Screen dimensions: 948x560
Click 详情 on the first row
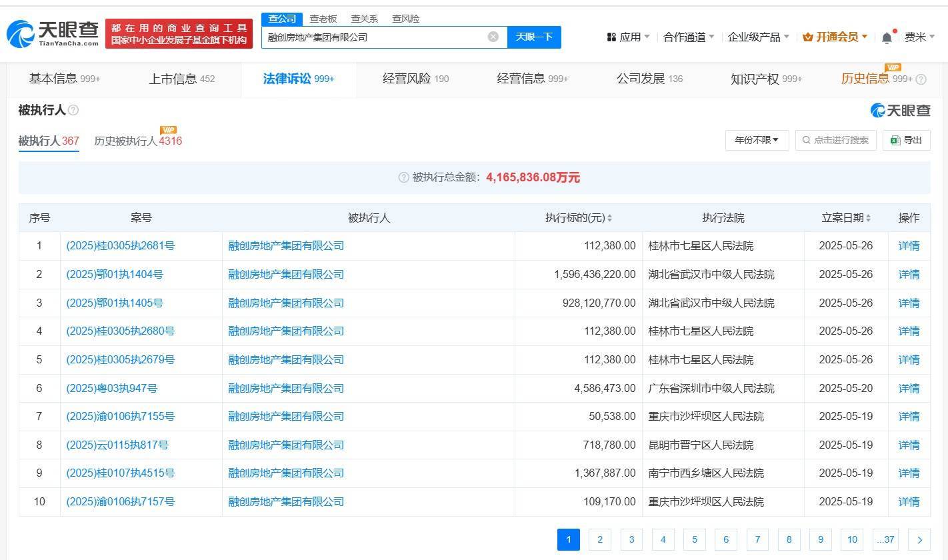[909, 245]
